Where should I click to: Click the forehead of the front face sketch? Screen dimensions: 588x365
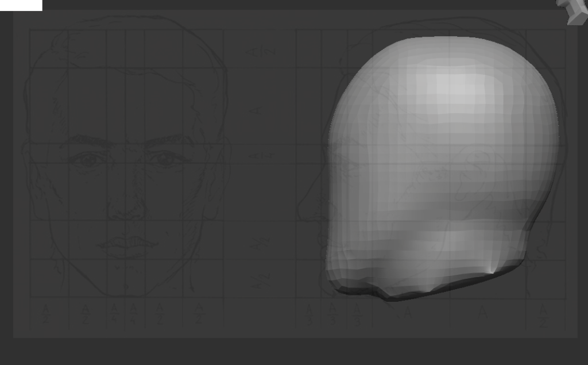click(126, 98)
